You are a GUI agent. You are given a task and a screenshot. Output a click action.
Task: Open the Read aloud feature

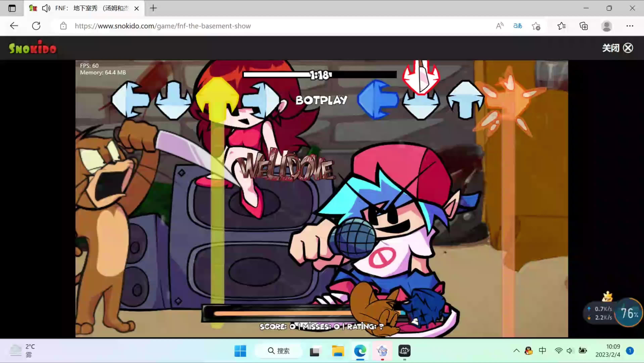tap(499, 26)
